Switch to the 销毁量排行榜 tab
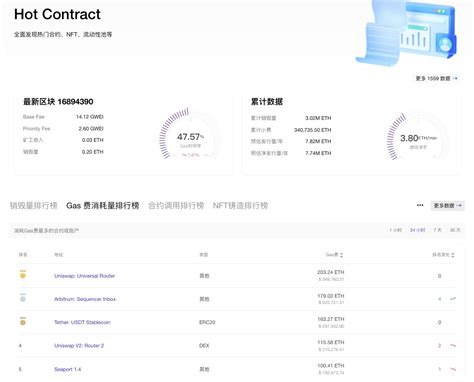This screenshot has height=382, width=474. (x=33, y=206)
